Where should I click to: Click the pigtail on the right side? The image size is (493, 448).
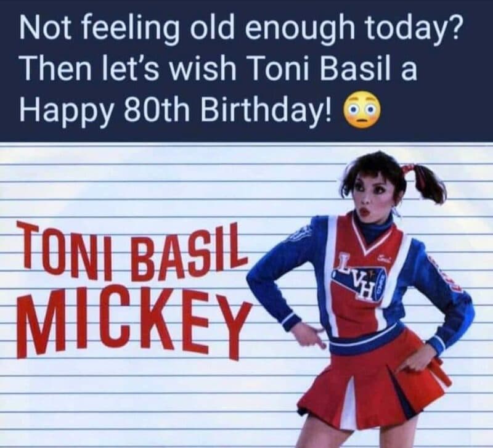coord(429,185)
